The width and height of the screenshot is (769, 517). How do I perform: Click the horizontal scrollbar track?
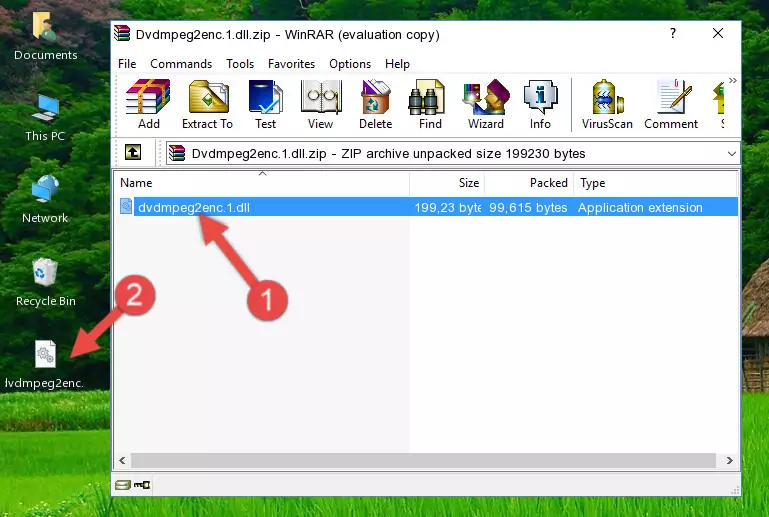(424, 460)
